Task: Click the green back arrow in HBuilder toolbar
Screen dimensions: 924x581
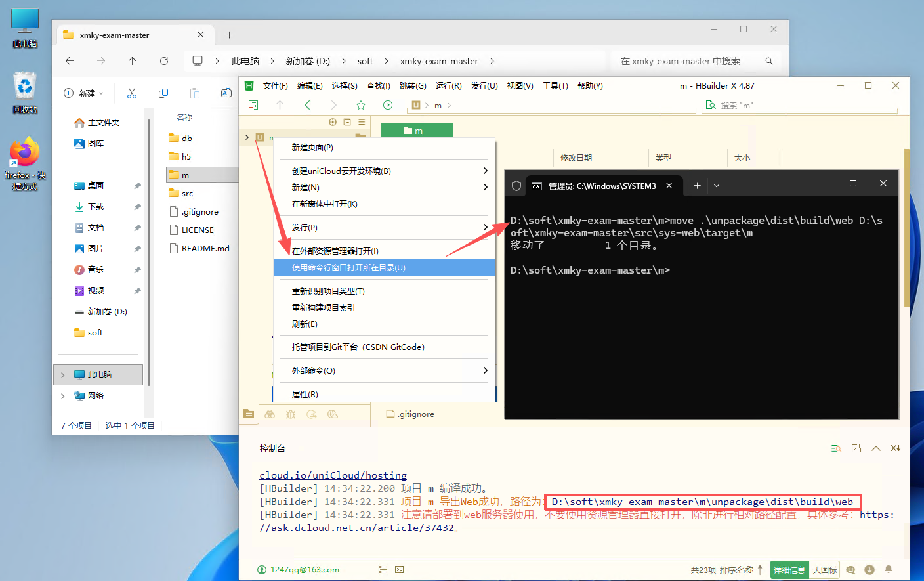Action: [307, 105]
